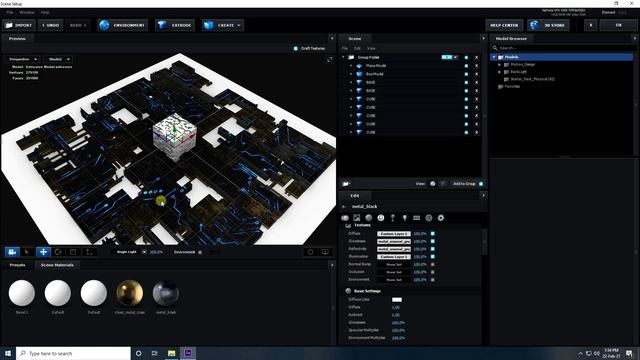The image size is (640, 360).
Task: Toggle the Diffuse texture enable checkbox
Action: [433, 234]
